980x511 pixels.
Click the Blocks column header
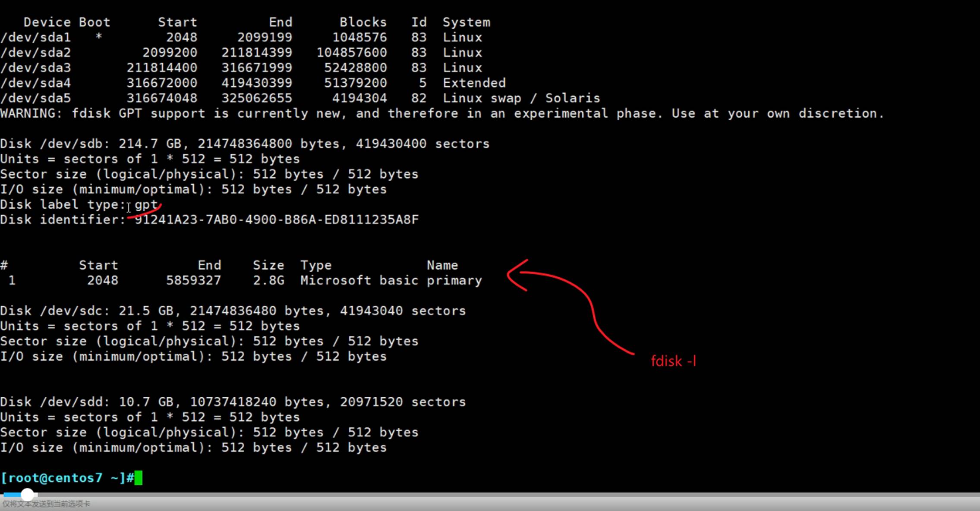(x=362, y=22)
